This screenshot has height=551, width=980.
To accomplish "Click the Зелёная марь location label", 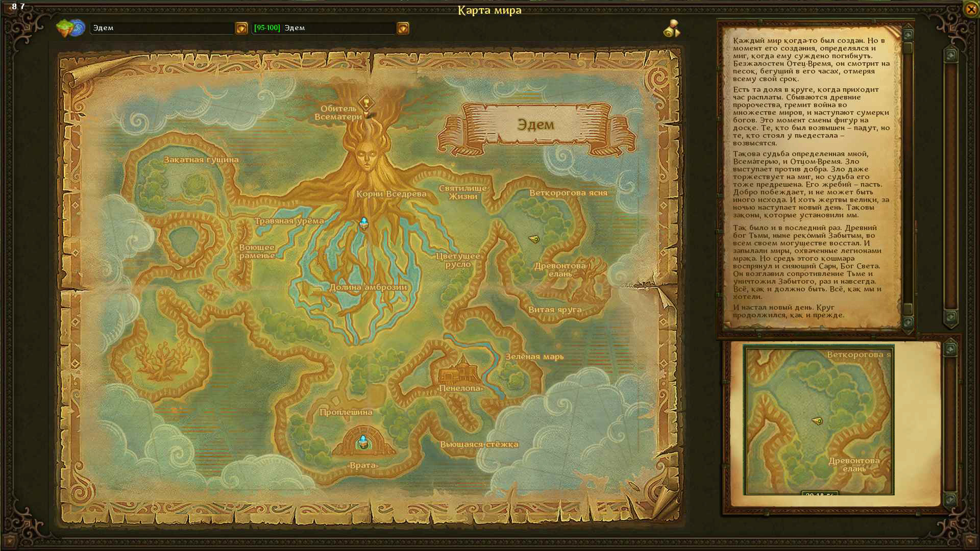I will click(534, 357).
